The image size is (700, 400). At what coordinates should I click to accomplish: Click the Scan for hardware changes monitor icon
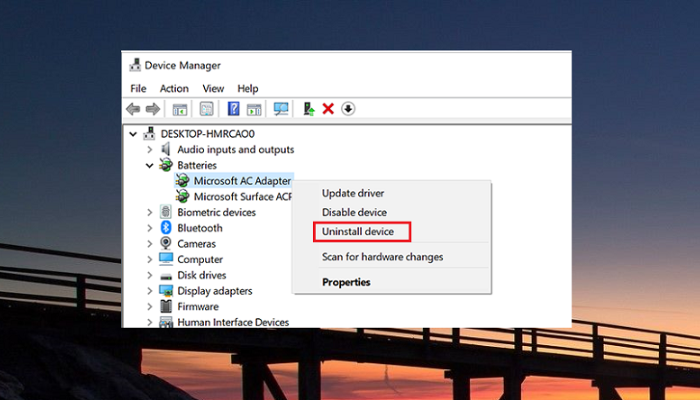pyautogui.click(x=281, y=109)
